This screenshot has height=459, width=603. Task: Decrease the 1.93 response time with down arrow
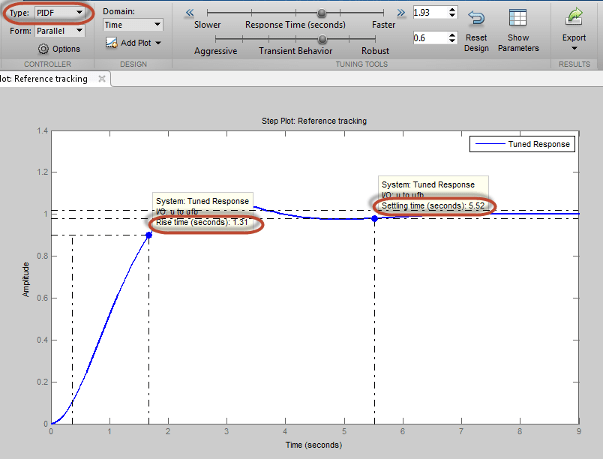coord(453,15)
